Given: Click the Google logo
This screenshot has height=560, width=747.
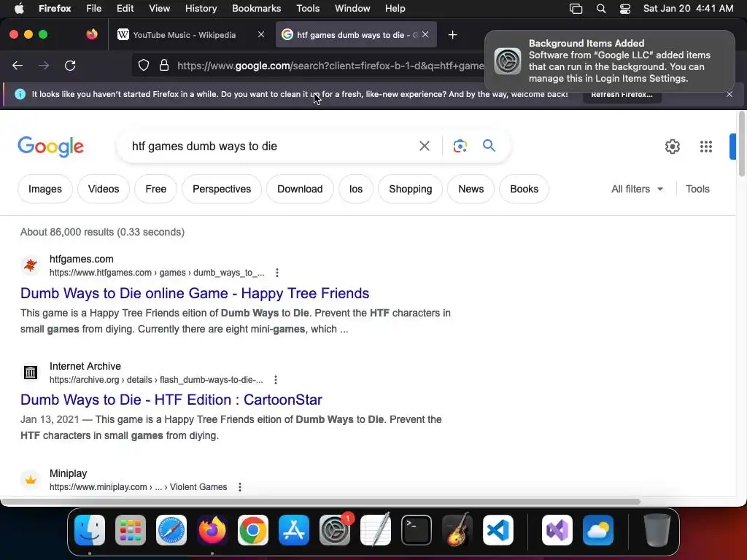Looking at the screenshot, I should coord(50,147).
